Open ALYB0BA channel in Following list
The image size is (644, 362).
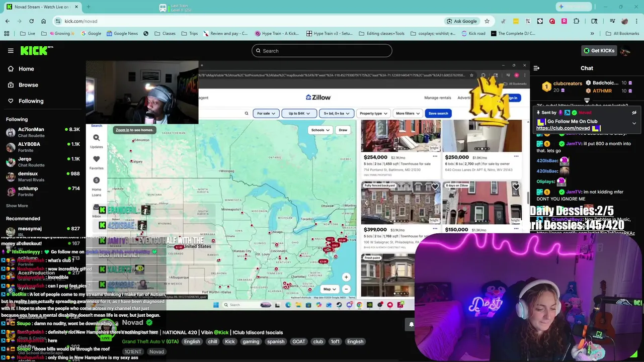pyautogui.click(x=42, y=147)
